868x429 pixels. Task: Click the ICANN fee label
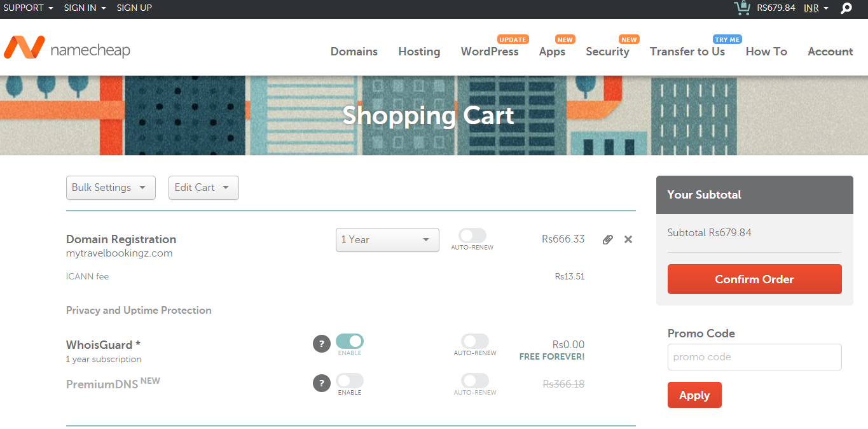(x=87, y=276)
